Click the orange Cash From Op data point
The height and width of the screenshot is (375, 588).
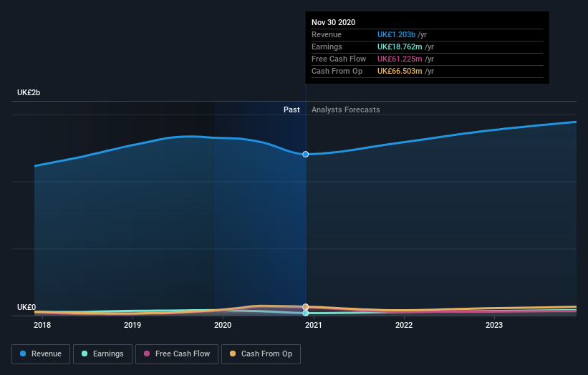306,307
